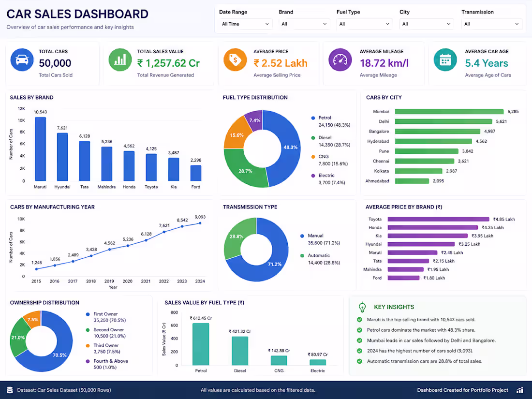Open the Brand filter dropdown
Viewport: 532px width, 399px height.
(304, 24)
